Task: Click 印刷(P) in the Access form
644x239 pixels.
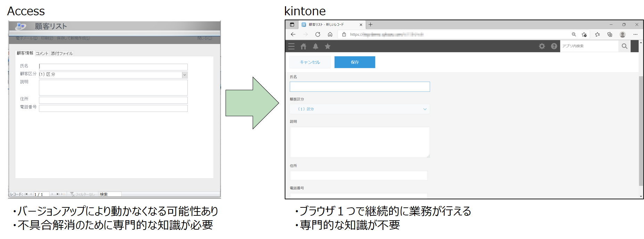Action: (x=47, y=38)
